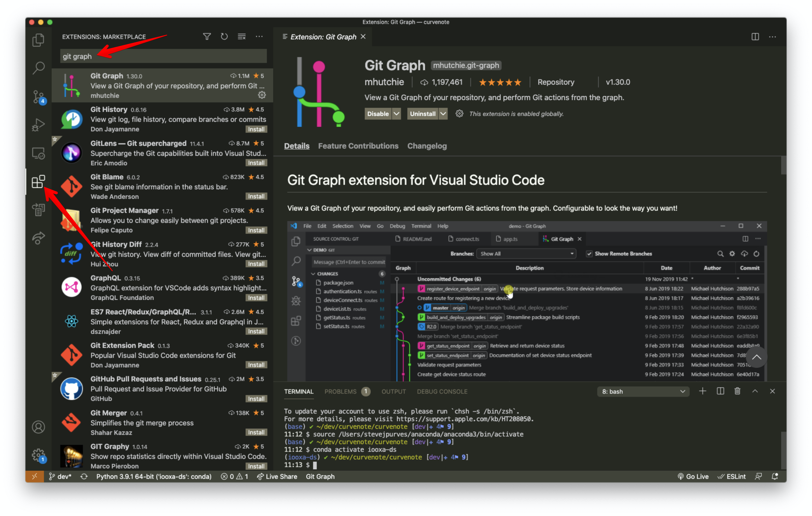This screenshot has width=812, height=516.
Task: Open the Extensions view icon
Action: pyautogui.click(x=39, y=181)
